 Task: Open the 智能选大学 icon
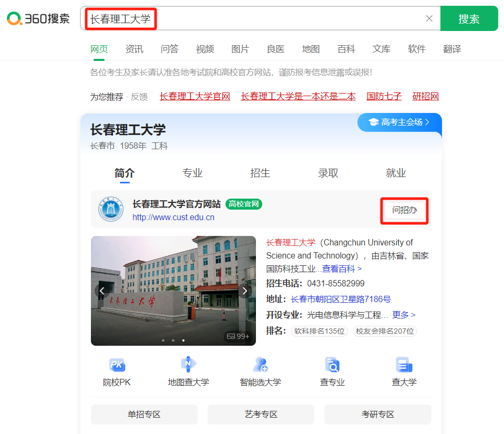260,365
